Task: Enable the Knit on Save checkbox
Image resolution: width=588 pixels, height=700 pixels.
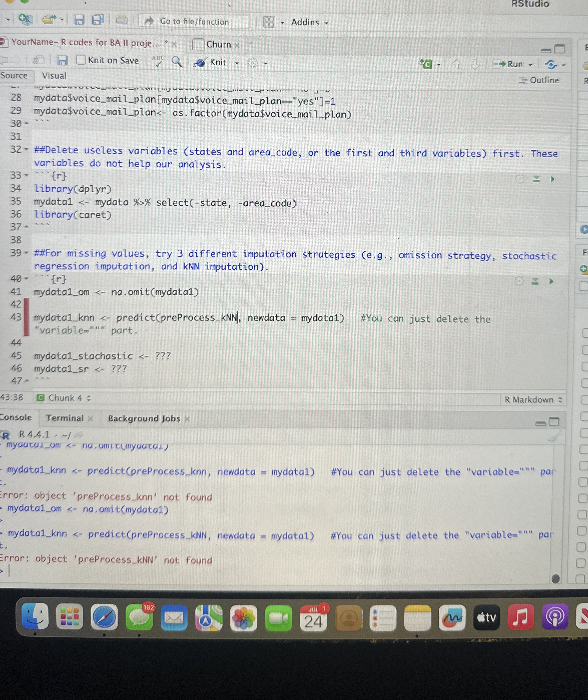Action: pos(81,60)
